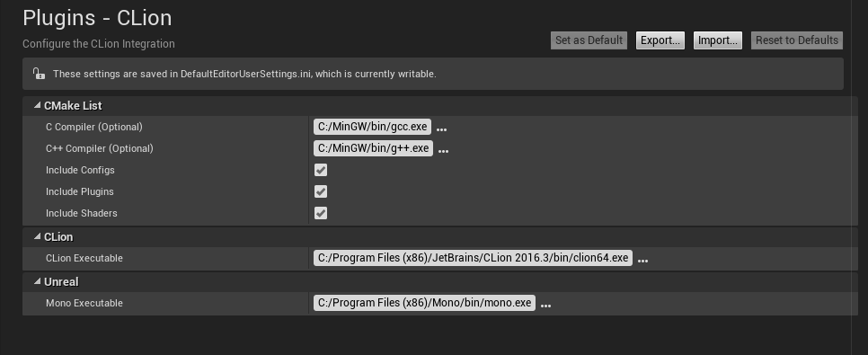868x355 pixels.
Task: Click 'Configure the CLion Integration' subtitle
Action: (x=99, y=44)
